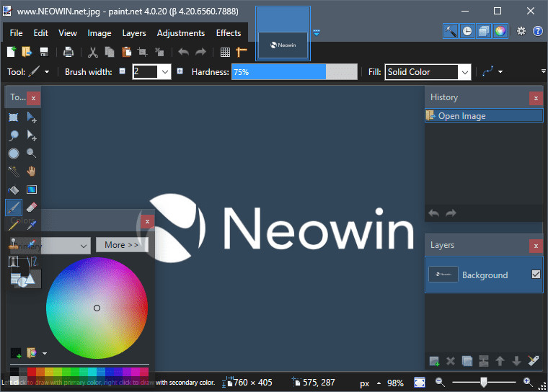Open the Help question mark icon
Image resolution: width=548 pixels, height=392 pixels.
coord(537,32)
